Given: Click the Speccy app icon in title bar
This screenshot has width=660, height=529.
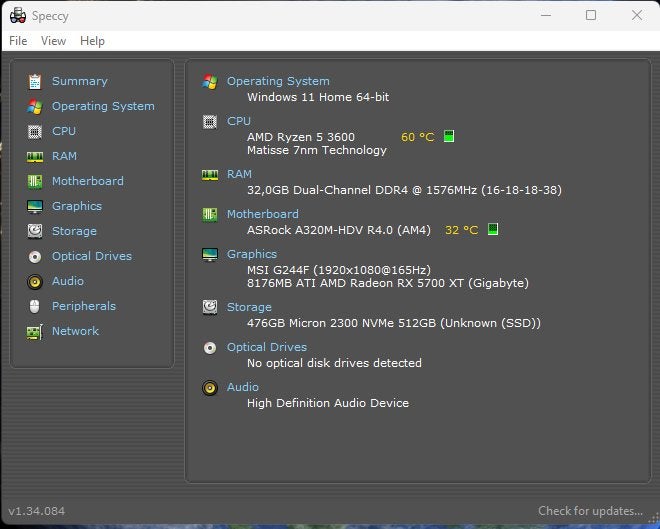Looking at the screenshot, I should (x=18, y=16).
